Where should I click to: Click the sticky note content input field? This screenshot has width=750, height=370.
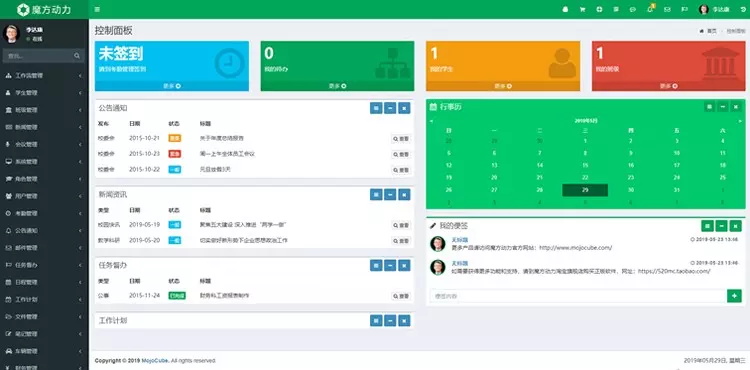(578, 296)
